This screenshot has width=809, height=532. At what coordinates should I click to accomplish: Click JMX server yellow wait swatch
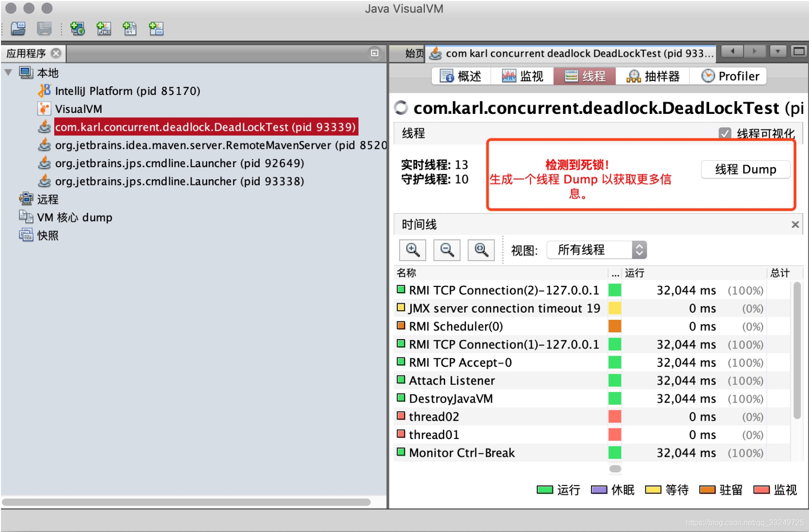615,308
